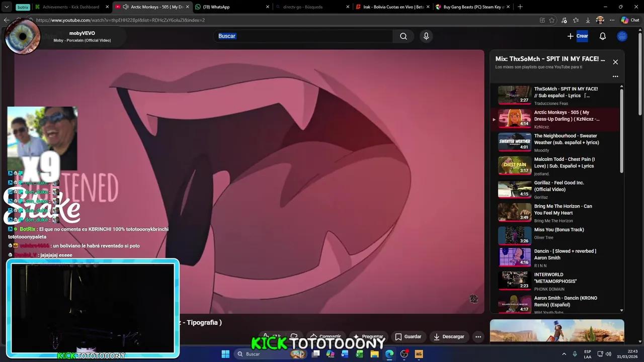
Task: Activate voice search microphone on YouTube
Action: click(426, 36)
